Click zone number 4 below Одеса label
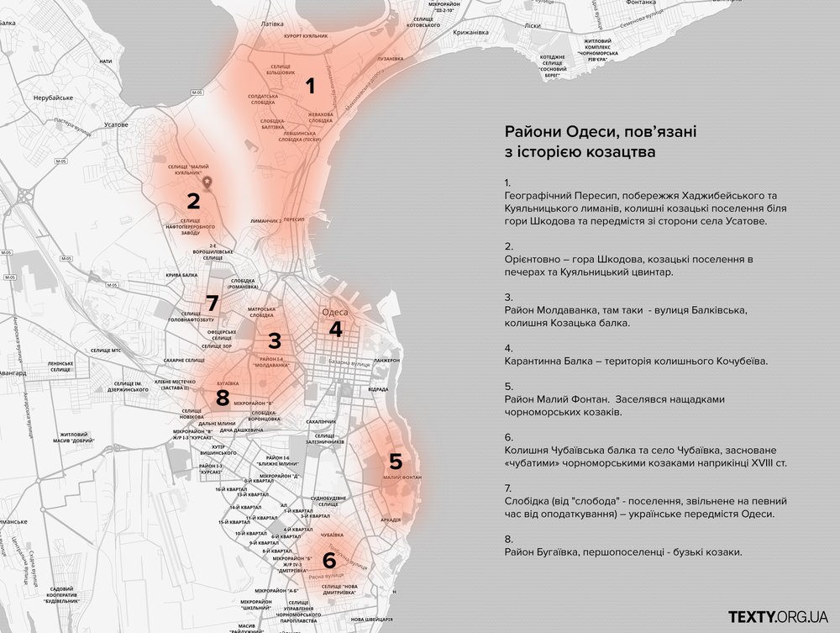This screenshot has width=840, height=633. point(335,330)
